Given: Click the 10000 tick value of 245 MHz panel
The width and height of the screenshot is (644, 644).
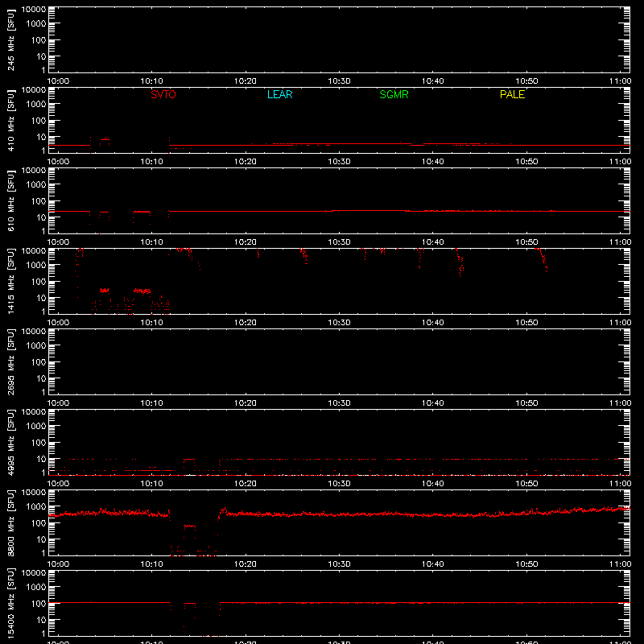Looking at the screenshot, I should pos(34,10).
